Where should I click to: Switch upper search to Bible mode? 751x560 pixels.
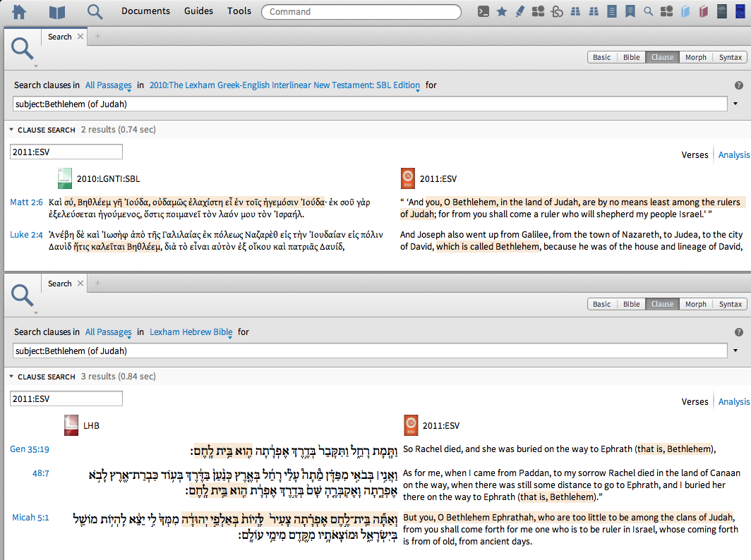click(x=631, y=57)
